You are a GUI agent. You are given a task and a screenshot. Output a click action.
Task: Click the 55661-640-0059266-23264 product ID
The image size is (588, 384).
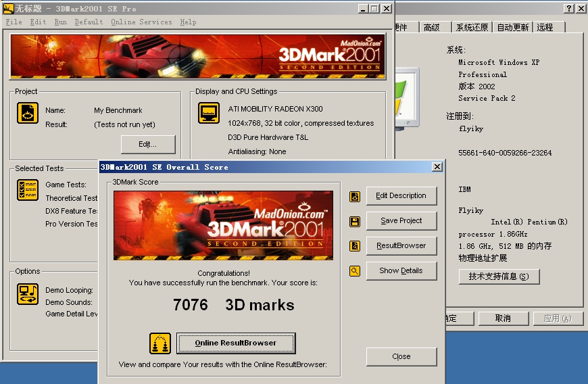tap(505, 153)
